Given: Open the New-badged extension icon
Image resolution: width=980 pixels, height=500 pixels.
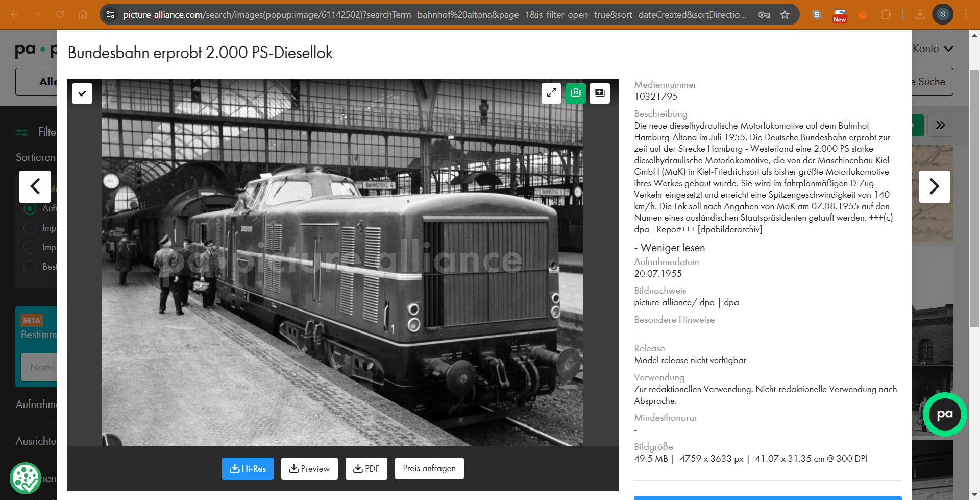Looking at the screenshot, I should (840, 15).
